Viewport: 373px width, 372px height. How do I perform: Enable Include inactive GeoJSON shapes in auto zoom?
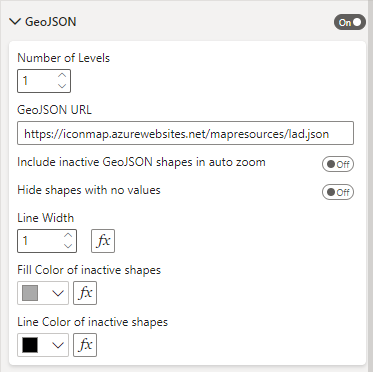point(338,165)
